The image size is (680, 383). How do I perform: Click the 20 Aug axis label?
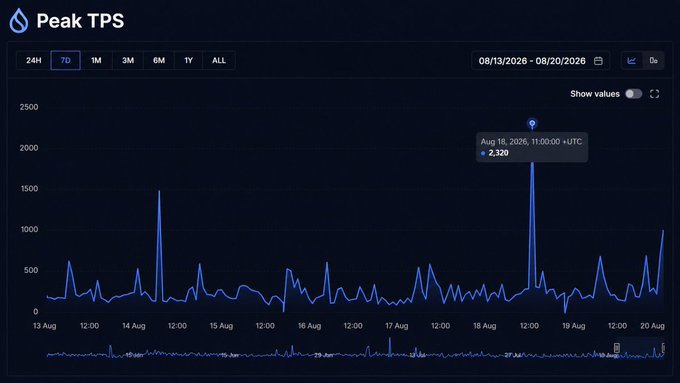tap(652, 326)
